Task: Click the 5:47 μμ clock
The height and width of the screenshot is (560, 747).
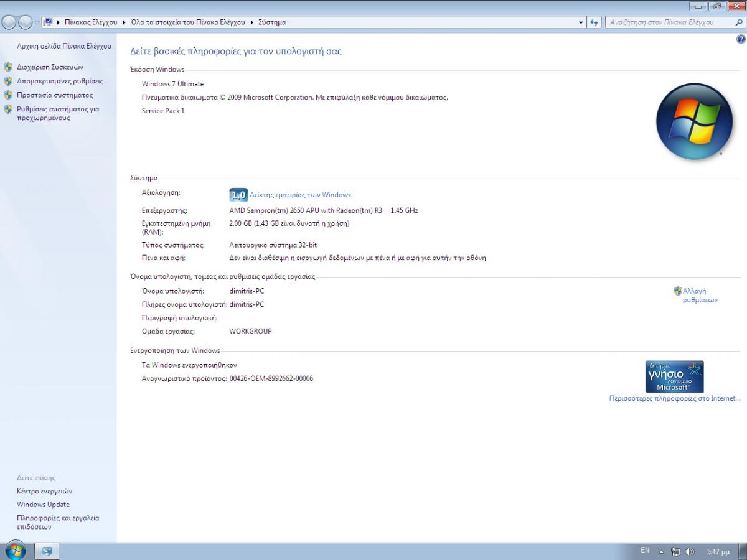Action: [718, 551]
